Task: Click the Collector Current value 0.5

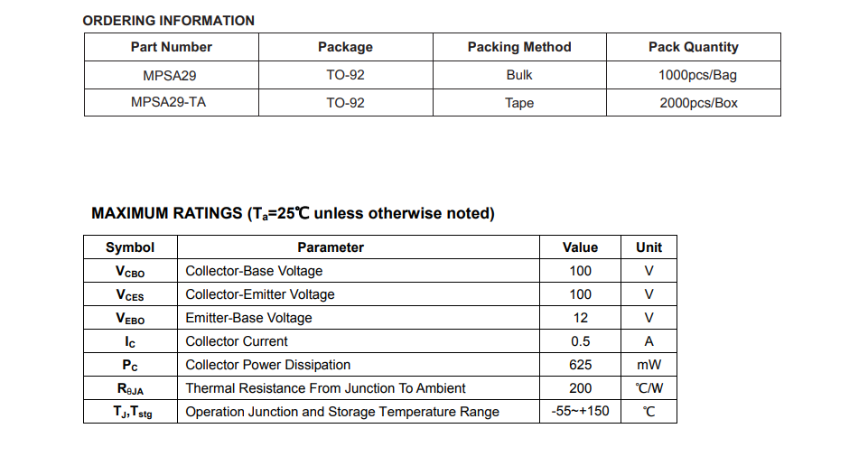Action: 580,341
